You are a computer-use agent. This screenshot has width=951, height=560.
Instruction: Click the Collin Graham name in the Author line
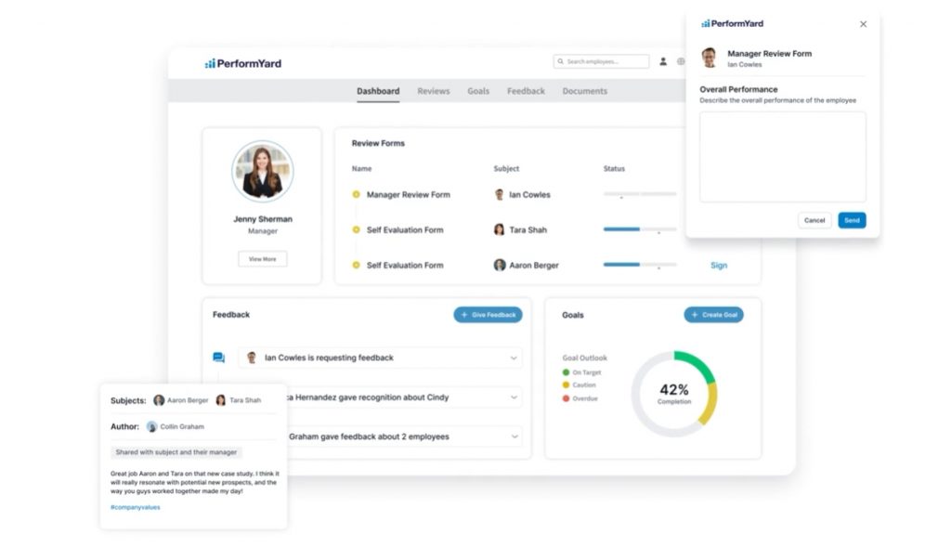click(x=182, y=426)
